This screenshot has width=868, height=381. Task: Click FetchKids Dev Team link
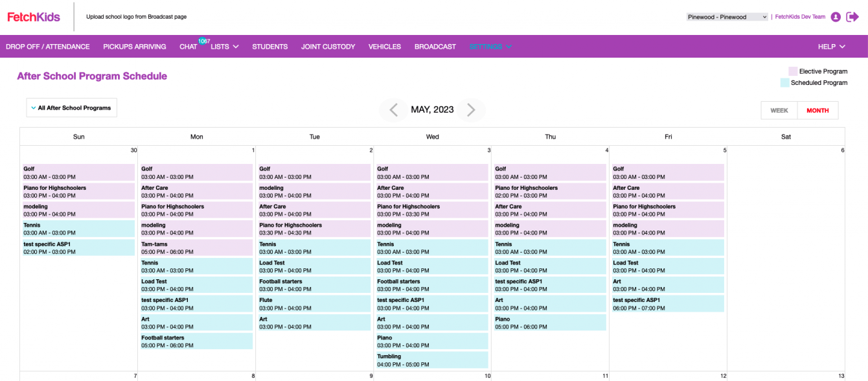(x=800, y=17)
